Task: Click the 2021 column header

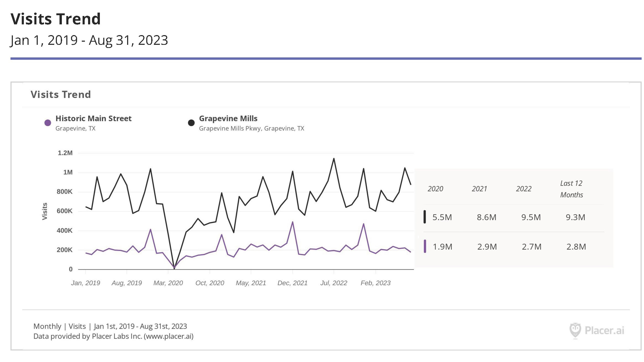Action: [x=479, y=189]
